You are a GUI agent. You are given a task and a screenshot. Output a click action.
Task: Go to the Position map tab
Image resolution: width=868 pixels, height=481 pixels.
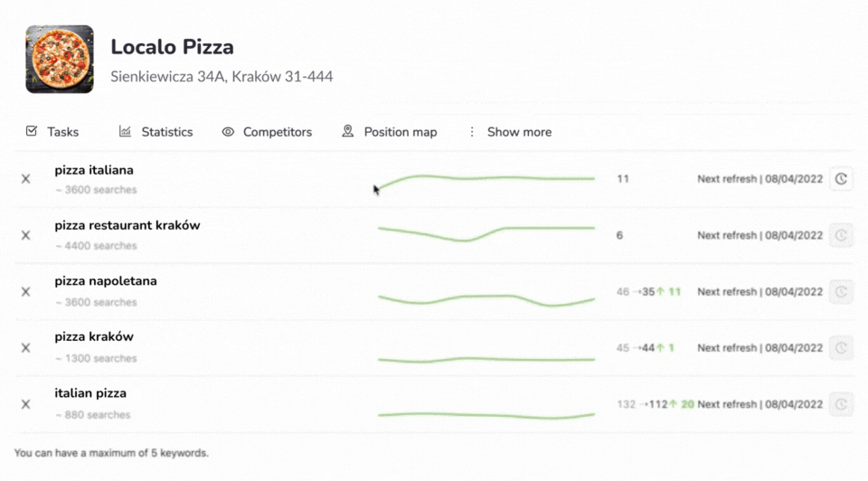pos(390,132)
